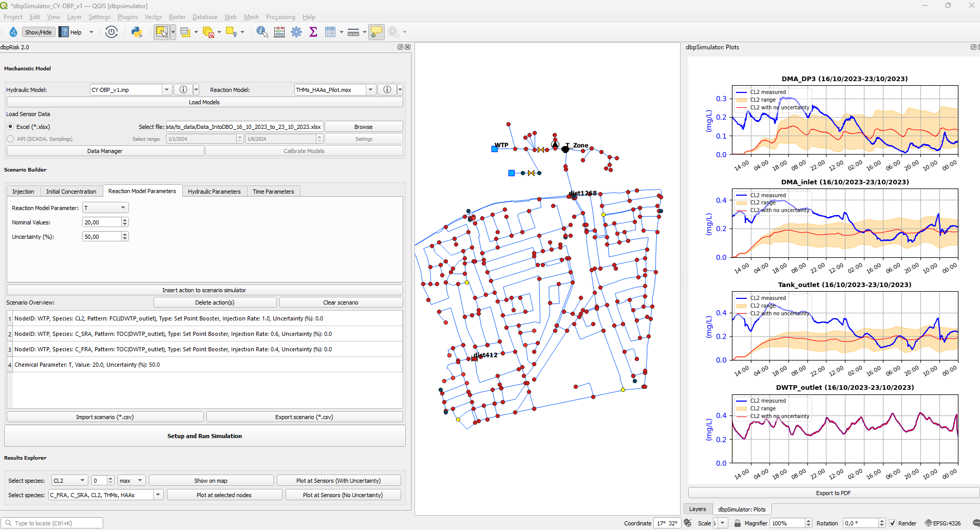980x530 pixels.
Task: Toggle the mouse coordinate display icon
Action: (x=688, y=523)
